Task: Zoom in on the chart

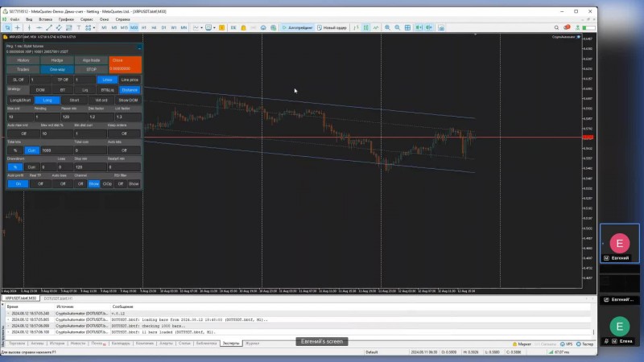Action: click(387, 27)
